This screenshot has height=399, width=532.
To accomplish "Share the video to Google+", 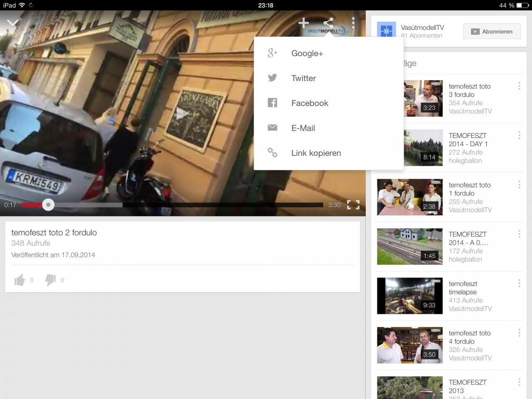I will 307,53.
